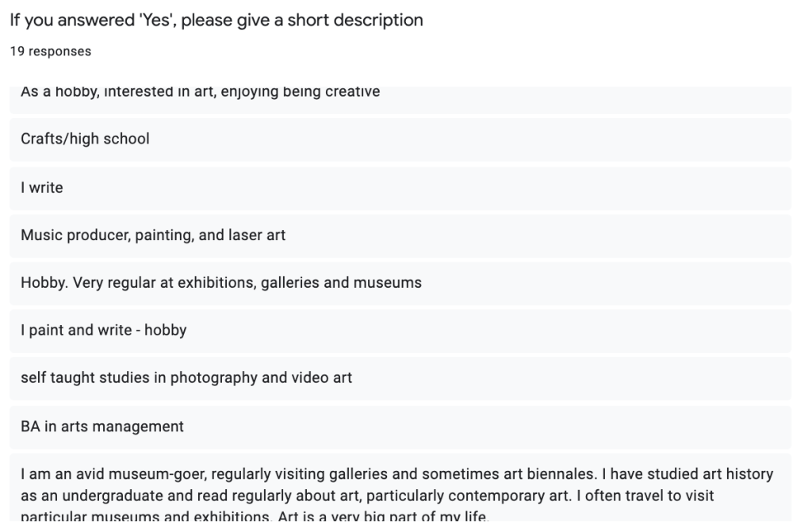Click the line beginning "as an undergraduate"
Image resolution: width=812 pixels, height=532 pixels.
point(367,496)
